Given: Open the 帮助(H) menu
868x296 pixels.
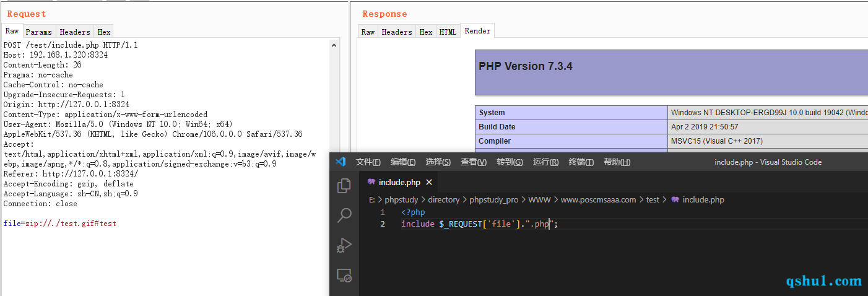Looking at the screenshot, I should point(617,162).
